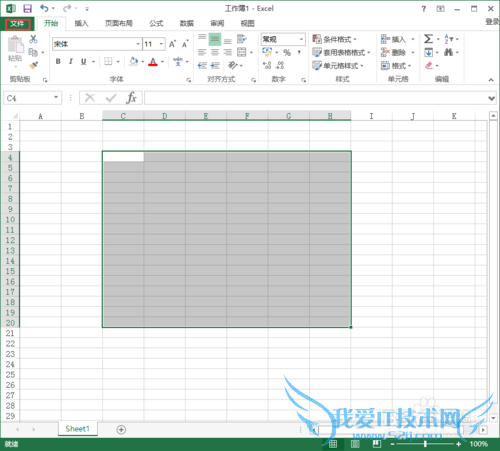The width and height of the screenshot is (500, 451).
Task: Click the Percent Style icon
Action: [287, 52]
